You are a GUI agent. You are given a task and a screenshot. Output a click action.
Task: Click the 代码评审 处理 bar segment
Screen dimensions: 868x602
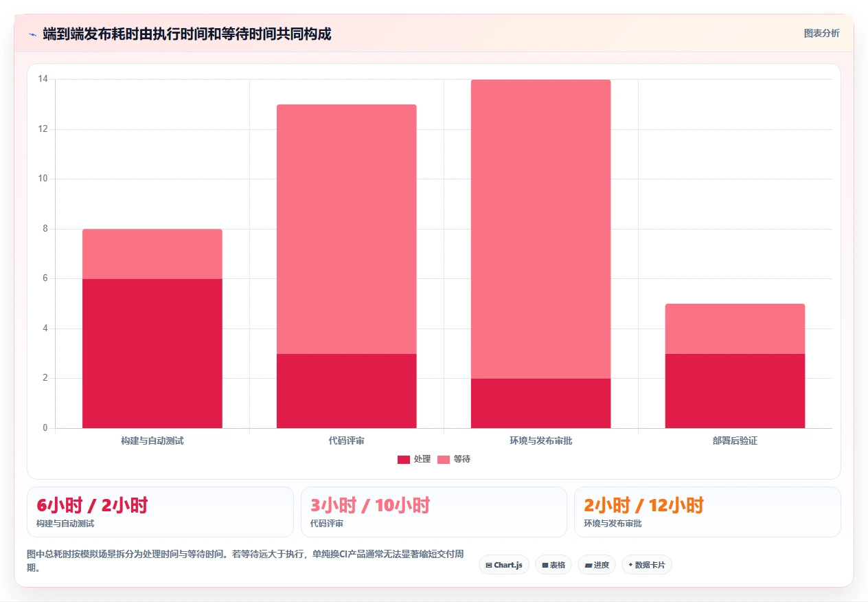click(x=347, y=391)
